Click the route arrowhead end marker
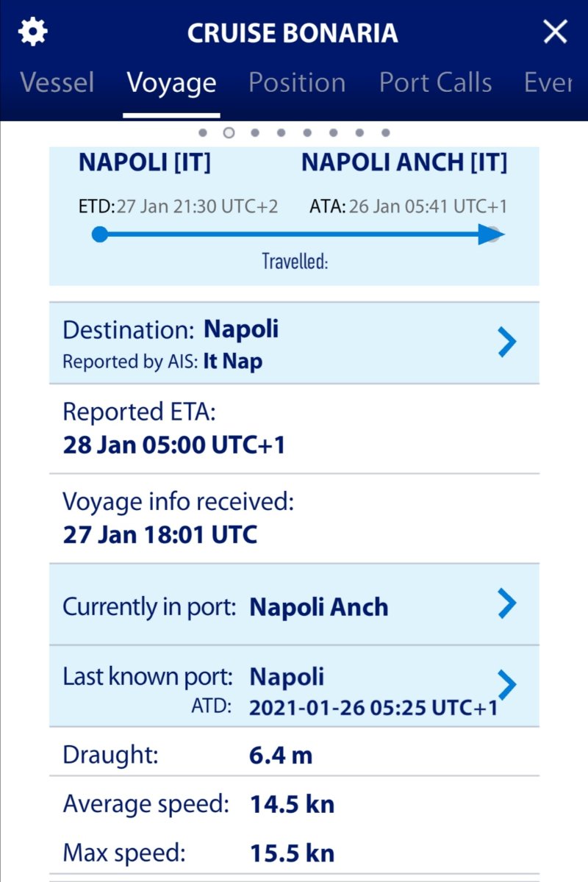This screenshot has width=588, height=882. (x=491, y=235)
